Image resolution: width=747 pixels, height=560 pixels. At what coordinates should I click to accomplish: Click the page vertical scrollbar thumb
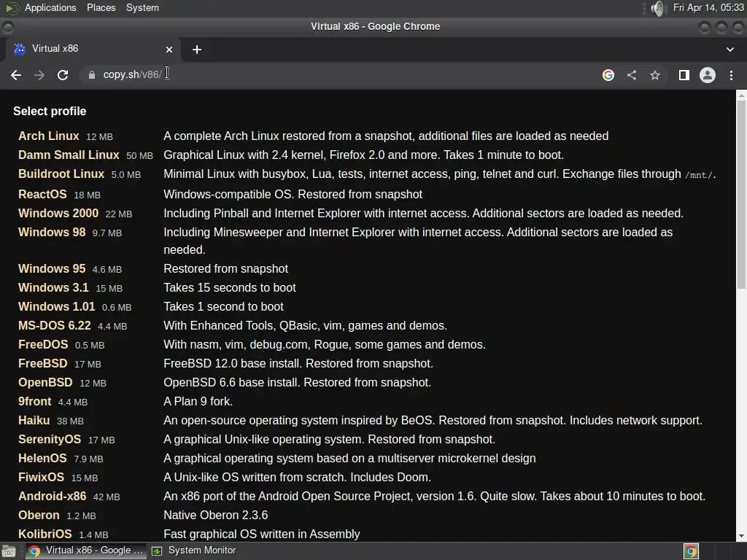[x=741, y=194]
